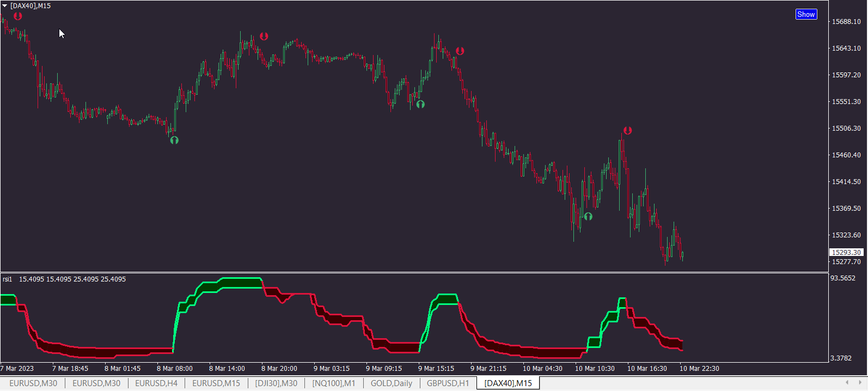Open the EURUSD,M15 chart tab
The height and width of the screenshot is (391, 868).
click(216, 383)
